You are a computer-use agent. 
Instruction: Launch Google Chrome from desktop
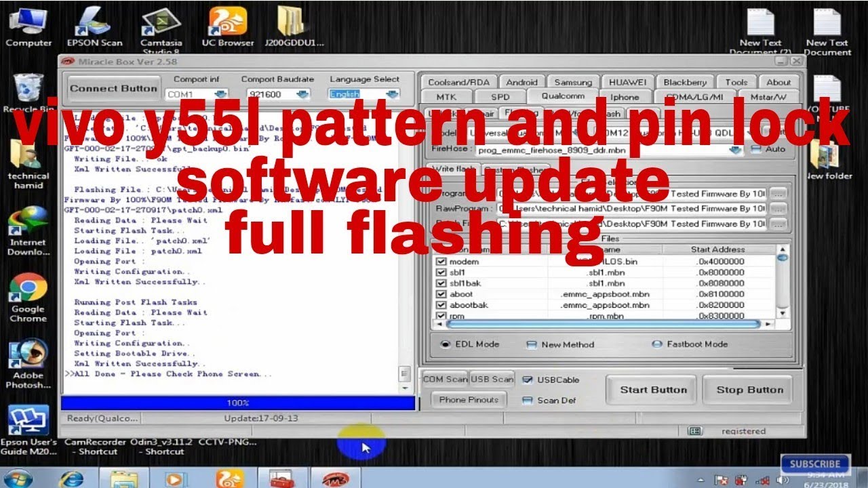[x=28, y=297]
